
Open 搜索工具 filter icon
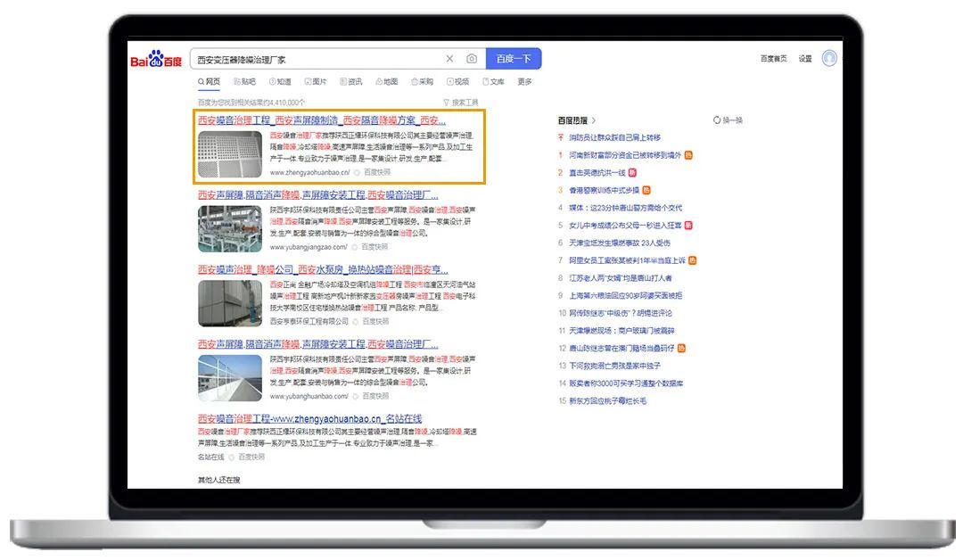tap(446, 103)
